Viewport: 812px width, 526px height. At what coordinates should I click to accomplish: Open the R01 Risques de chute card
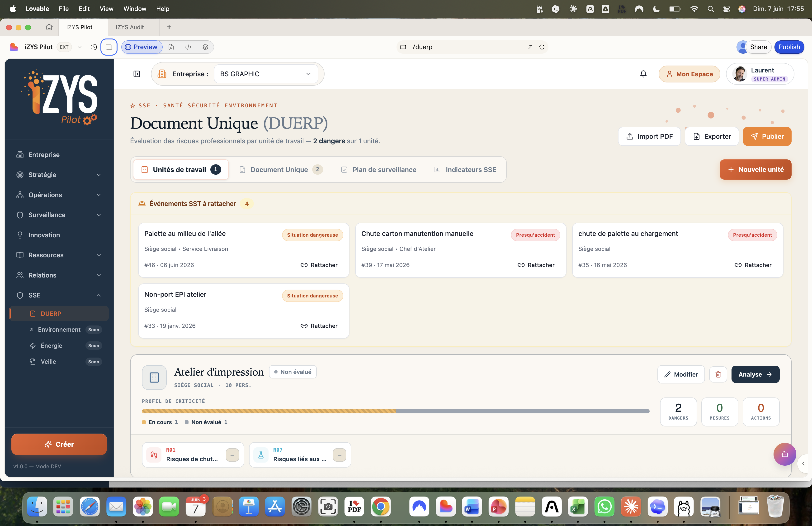(x=193, y=455)
